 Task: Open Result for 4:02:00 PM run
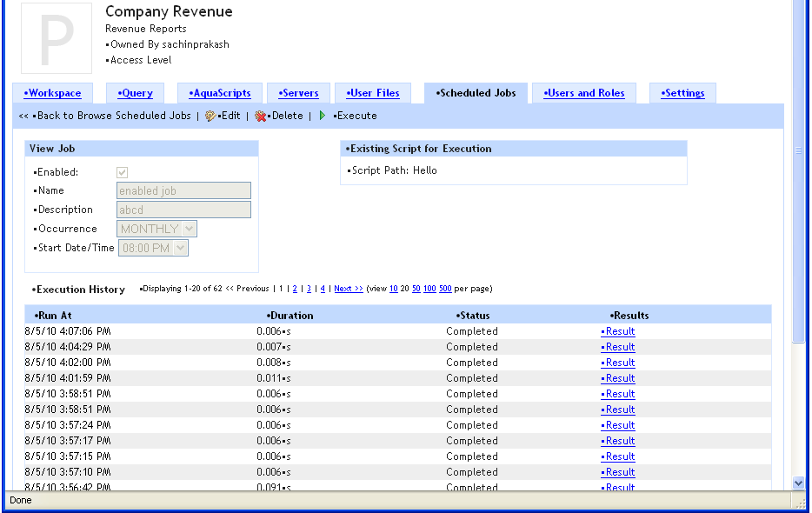[618, 363]
